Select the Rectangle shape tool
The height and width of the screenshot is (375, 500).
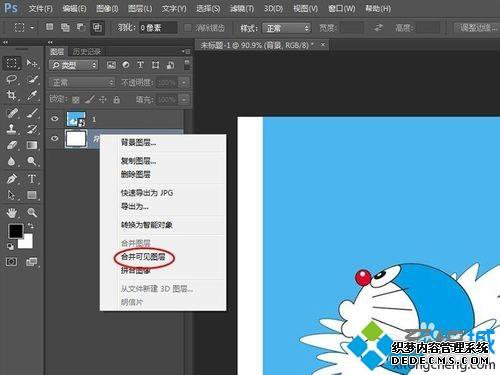tap(32, 195)
